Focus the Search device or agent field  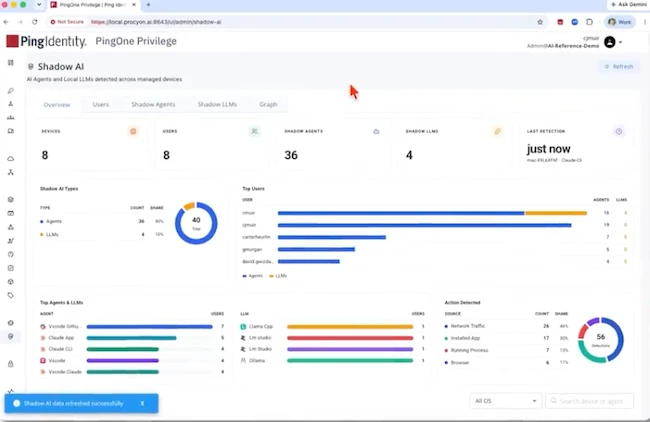pyautogui.click(x=589, y=401)
